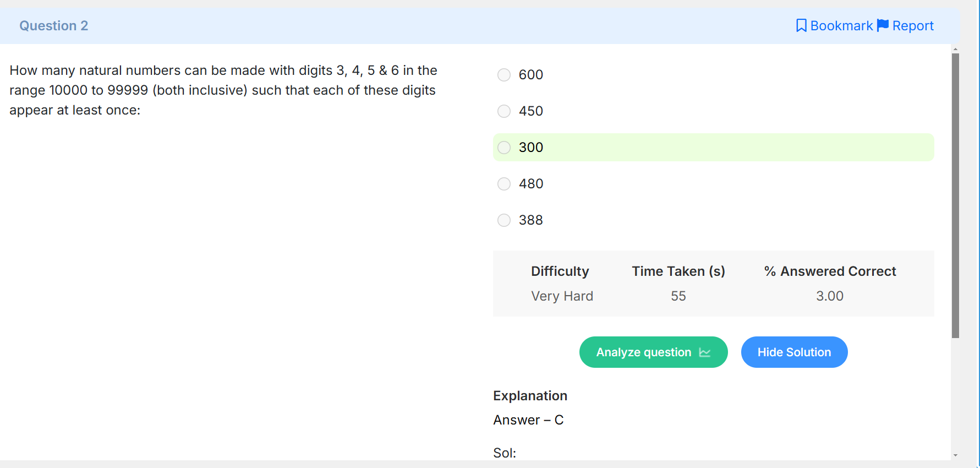Click the Bookmark icon

pyautogui.click(x=801, y=26)
